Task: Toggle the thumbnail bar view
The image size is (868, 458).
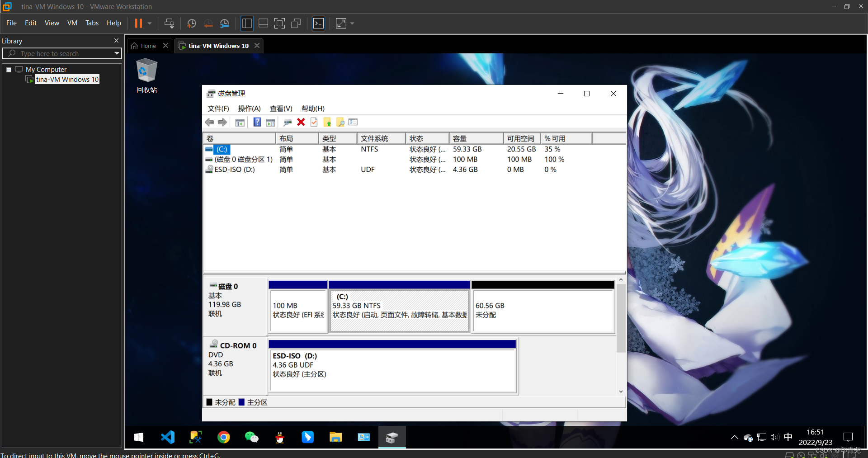Action: tap(263, 23)
